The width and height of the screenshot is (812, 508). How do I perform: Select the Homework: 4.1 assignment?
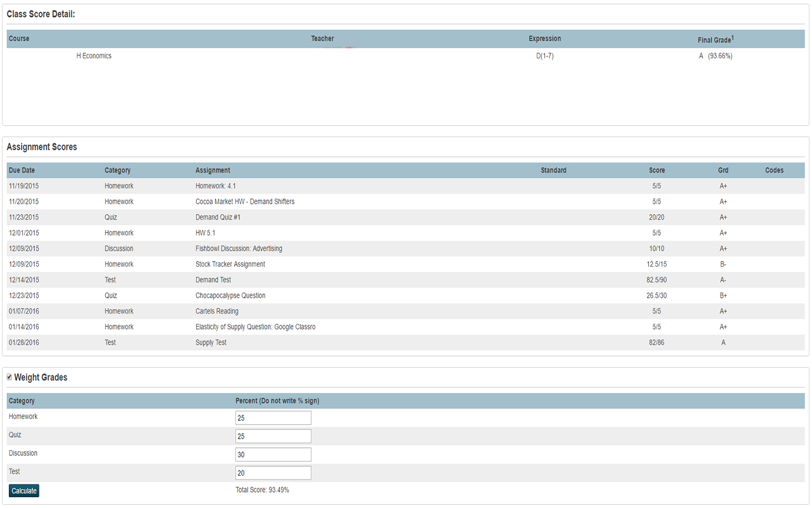(216, 186)
